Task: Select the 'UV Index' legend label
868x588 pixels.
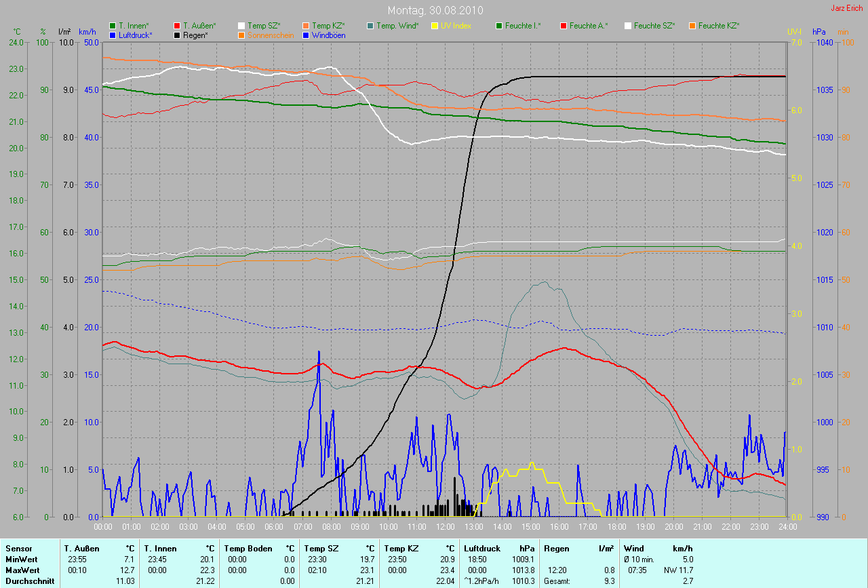Action: click(456, 26)
